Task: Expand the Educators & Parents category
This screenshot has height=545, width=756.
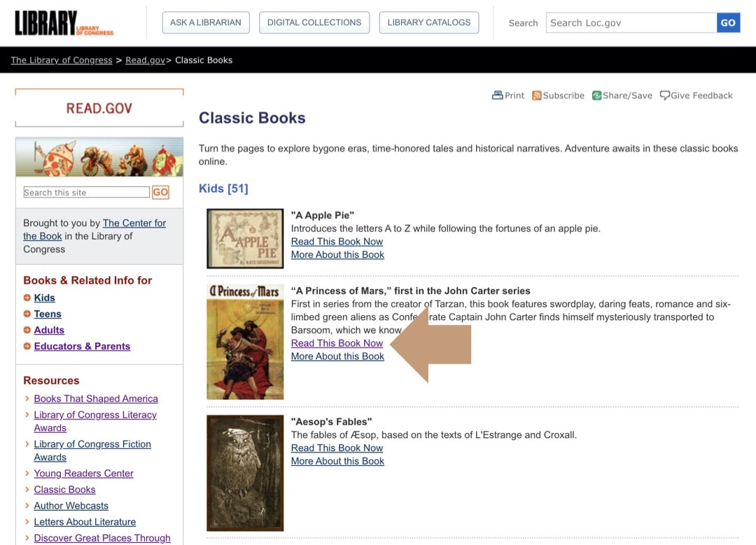Action: pyautogui.click(x=82, y=346)
